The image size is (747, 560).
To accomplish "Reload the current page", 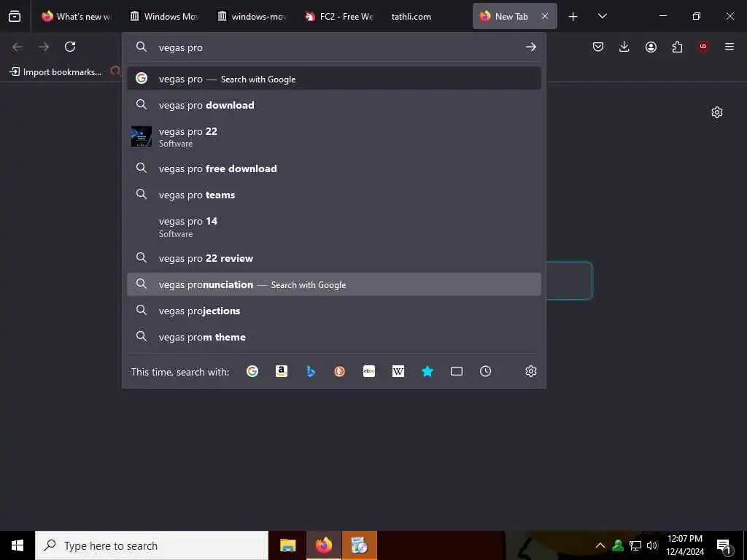I will pyautogui.click(x=70, y=47).
